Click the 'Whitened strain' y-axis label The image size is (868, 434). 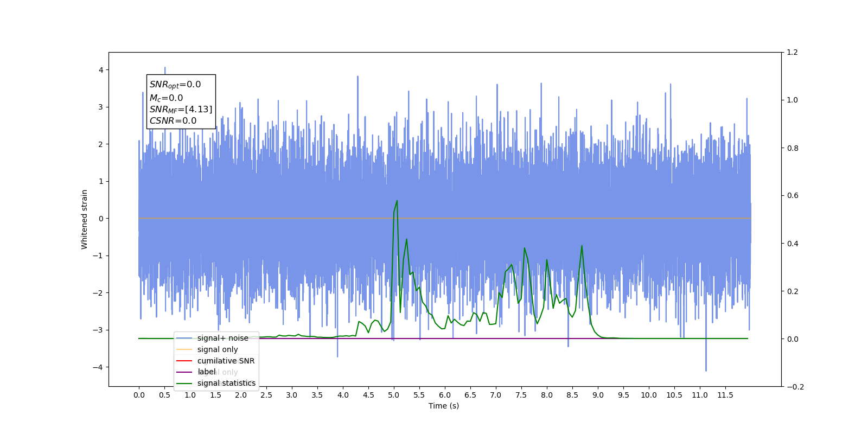coord(85,219)
